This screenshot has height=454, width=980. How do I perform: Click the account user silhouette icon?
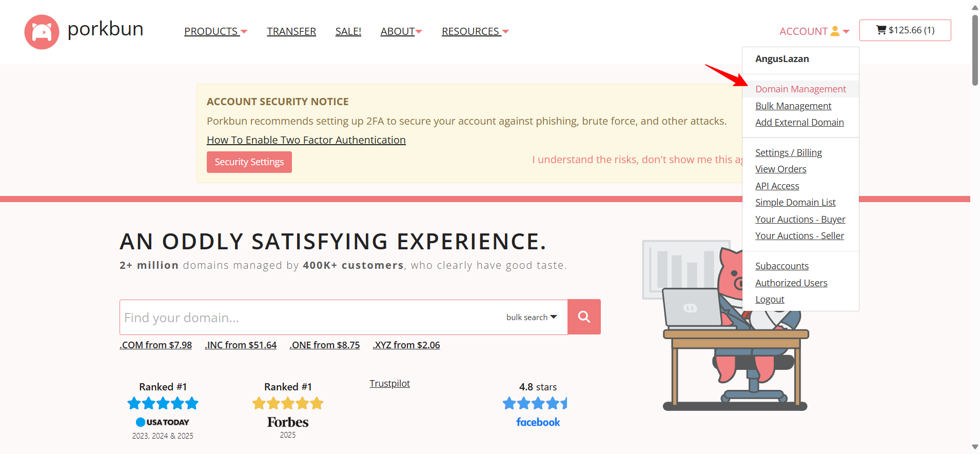tap(835, 31)
